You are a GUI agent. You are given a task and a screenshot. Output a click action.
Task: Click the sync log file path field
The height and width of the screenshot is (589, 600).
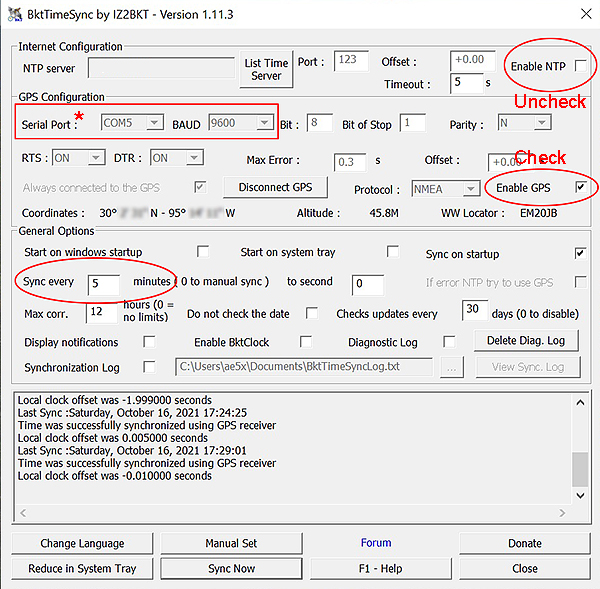click(304, 367)
